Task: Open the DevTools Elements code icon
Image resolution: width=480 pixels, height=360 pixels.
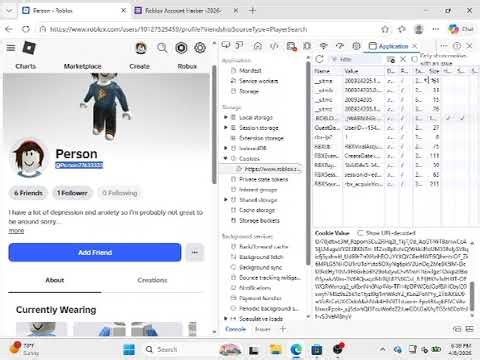Action: (x=274, y=46)
